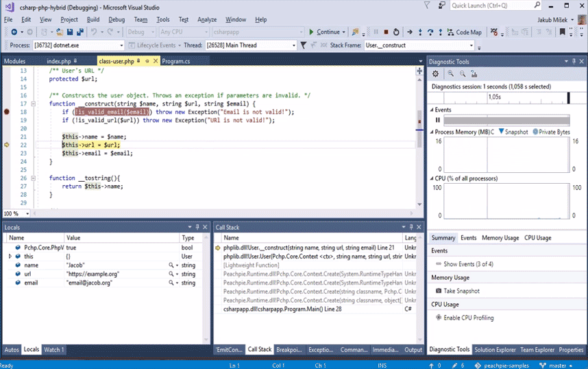
Task: Stop debugging with the red square icon
Action: [387, 32]
